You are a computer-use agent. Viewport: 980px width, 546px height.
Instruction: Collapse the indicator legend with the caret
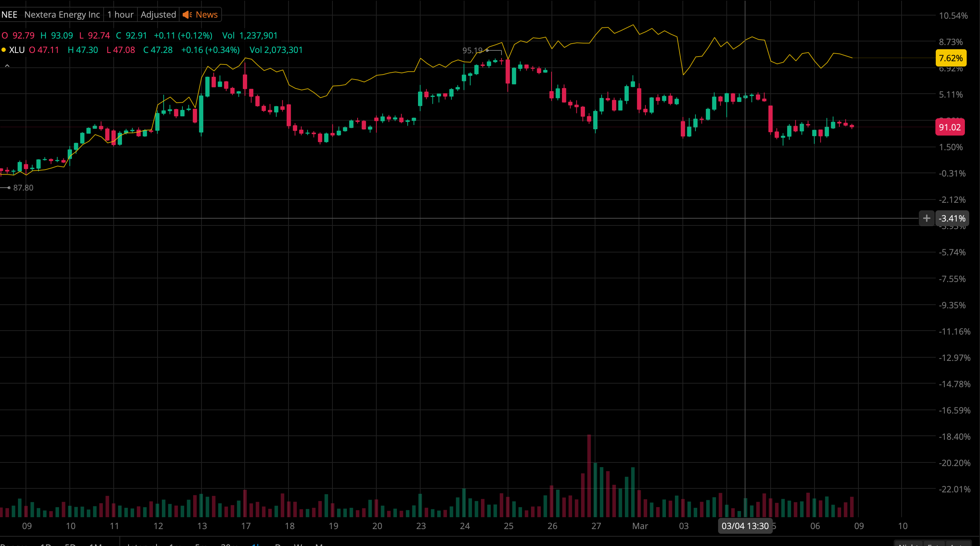tap(7, 66)
